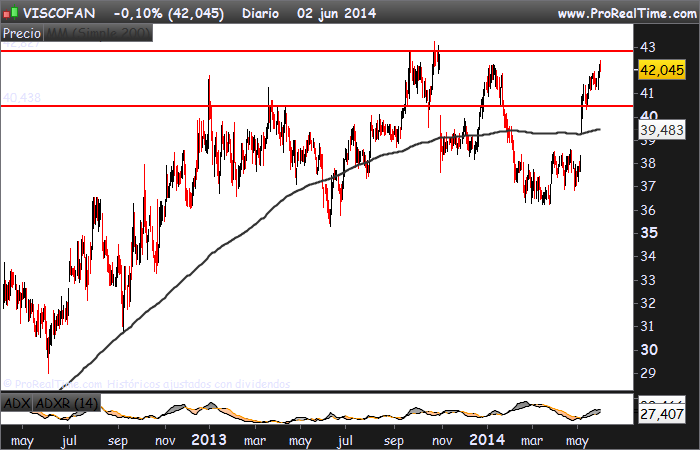Screen dimensions: 700x450
Task: Click the ADX indicator label
Action: pos(17,403)
